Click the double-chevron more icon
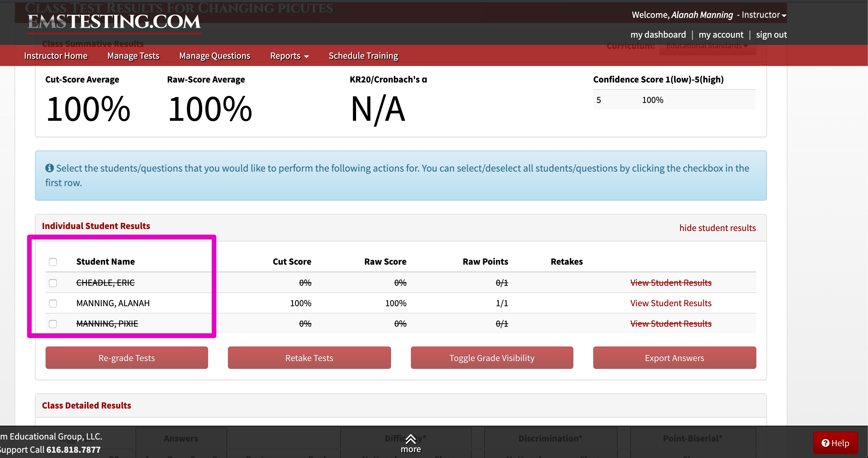This screenshot has width=868, height=458. [x=411, y=439]
